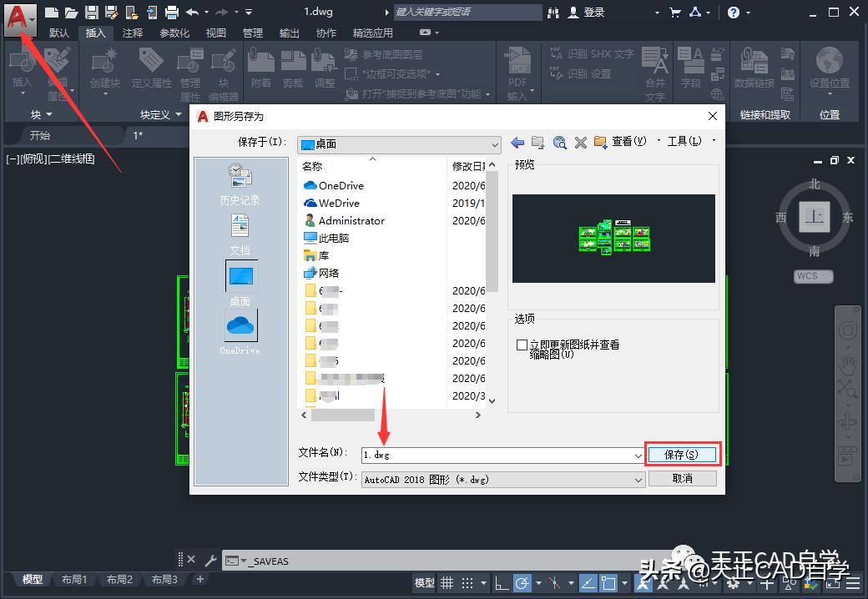The image size is (868, 599).
Task: Toggle grid display in status bar
Action: pos(446,582)
